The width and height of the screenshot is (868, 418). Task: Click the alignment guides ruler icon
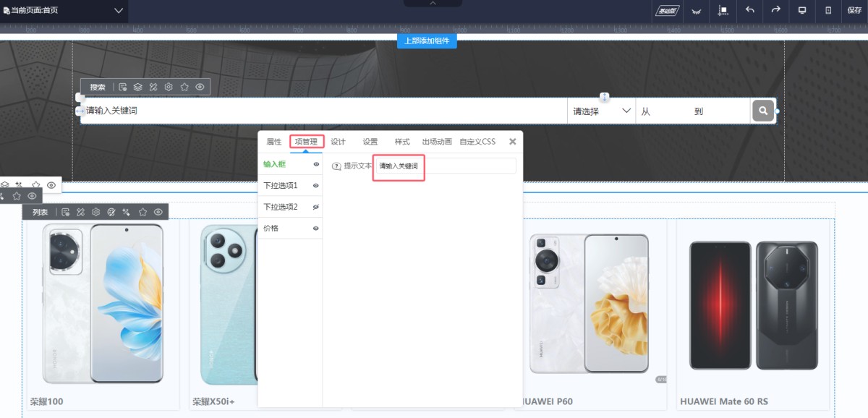coord(723,10)
